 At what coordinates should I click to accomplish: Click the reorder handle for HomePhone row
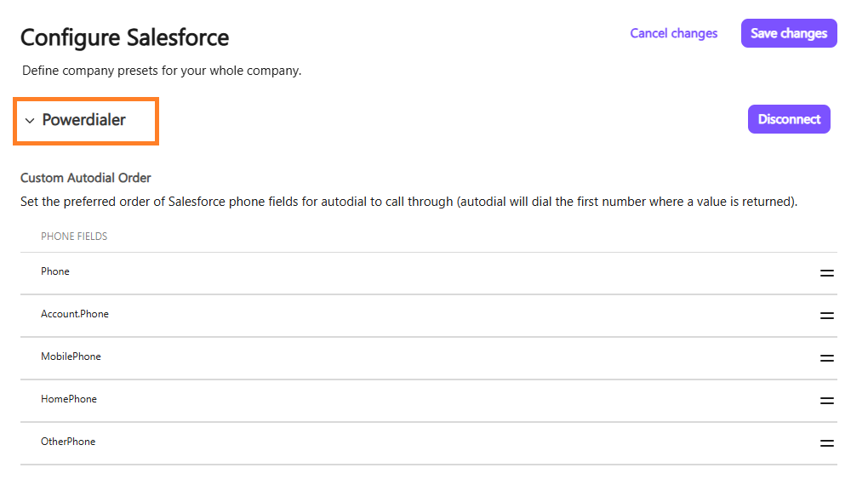[826, 401]
